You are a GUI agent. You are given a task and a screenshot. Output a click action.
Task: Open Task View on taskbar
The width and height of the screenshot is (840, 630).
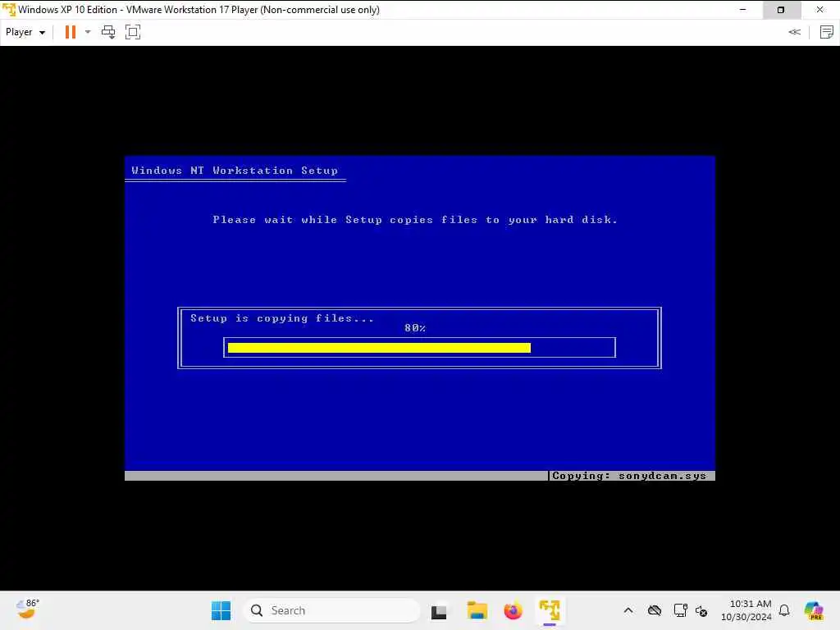(x=439, y=610)
